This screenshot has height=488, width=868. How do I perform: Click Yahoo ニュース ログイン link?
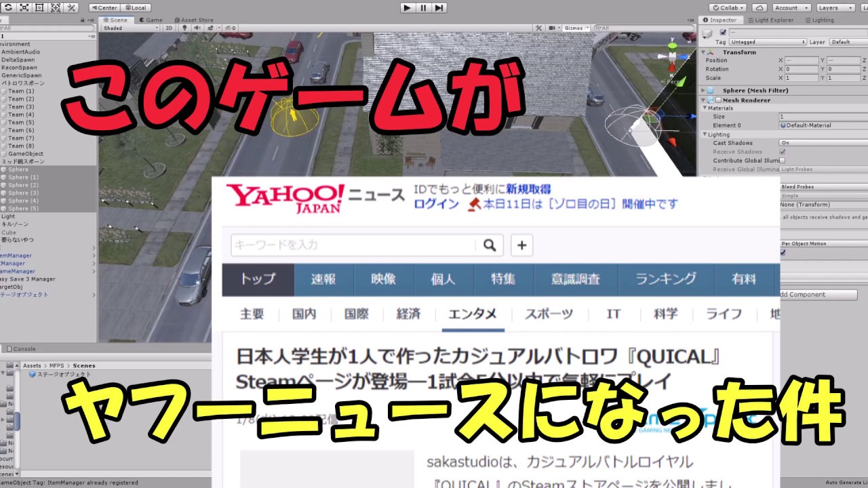pyautogui.click(x=436, y=204)
